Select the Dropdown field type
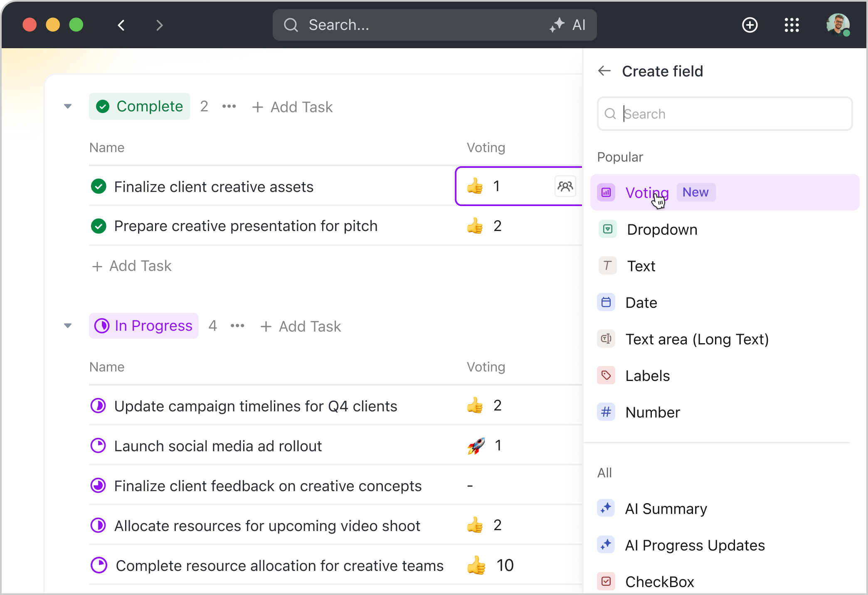Image resolution: width=868 pixels, height=595 pixels. 725,229
